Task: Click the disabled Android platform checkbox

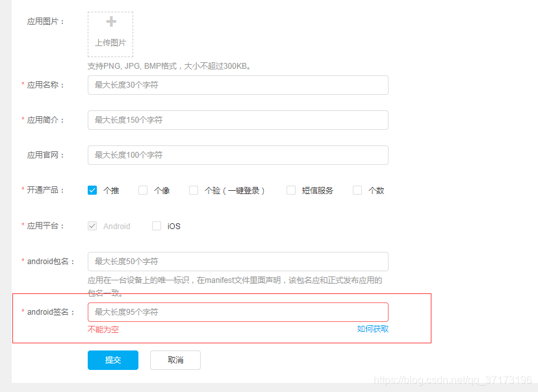Action: coord(92,226)
